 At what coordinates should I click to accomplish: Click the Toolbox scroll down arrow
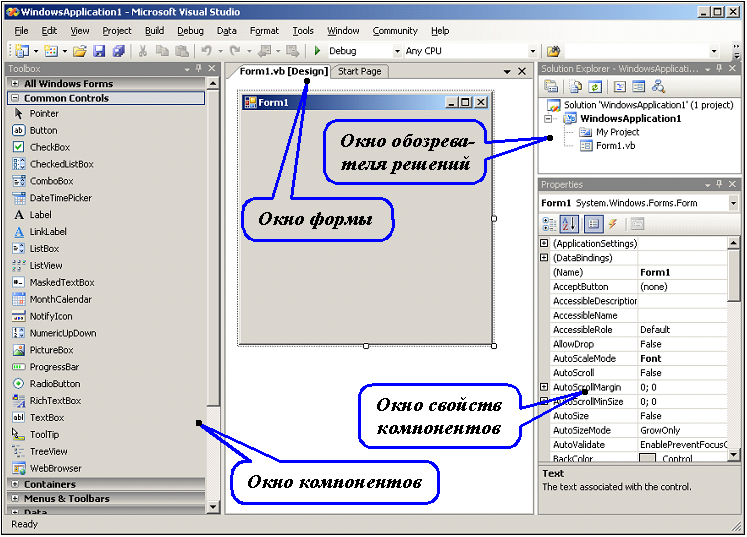[x=213, y=507]
